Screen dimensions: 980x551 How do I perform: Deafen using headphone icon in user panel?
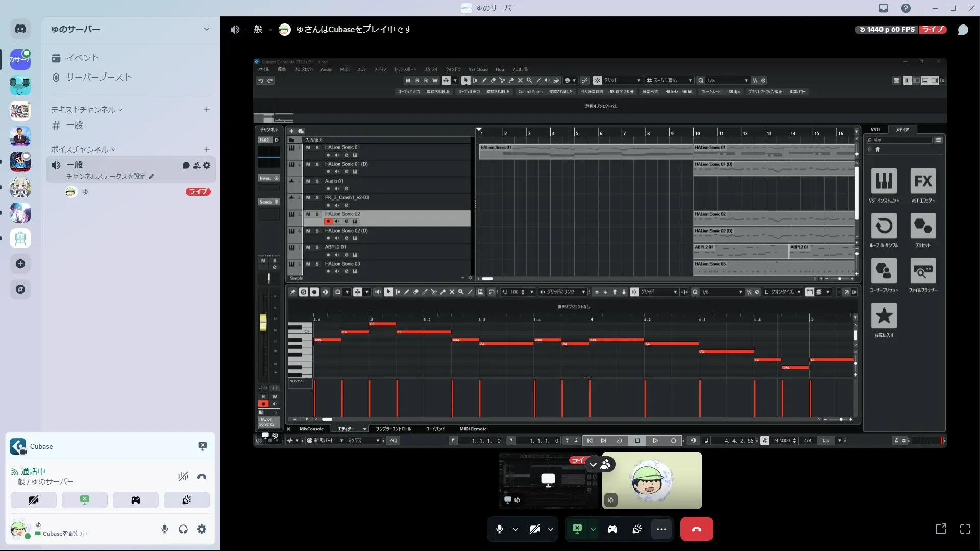pyautogui.click(x=183, y=529)
